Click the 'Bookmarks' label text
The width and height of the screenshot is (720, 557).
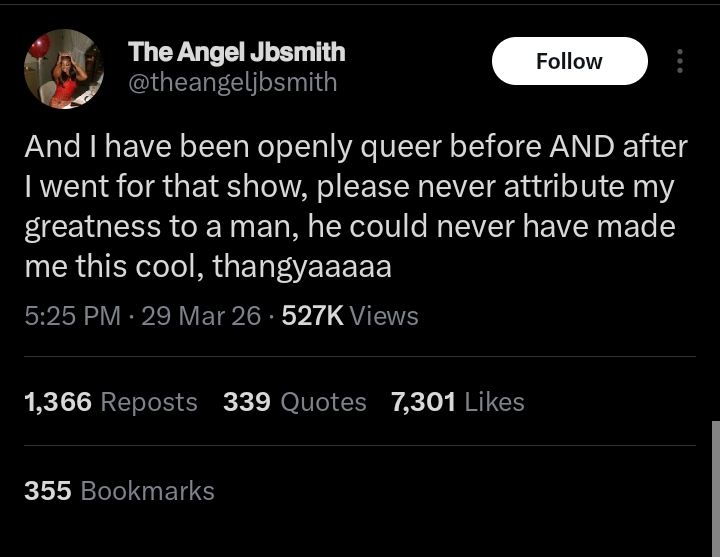tap(147, 491)
